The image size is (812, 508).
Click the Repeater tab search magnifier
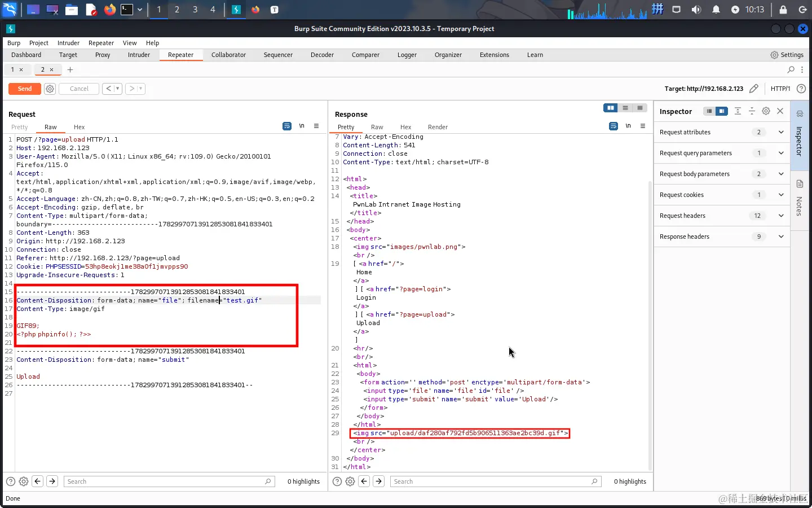click(x=791, y=69)
